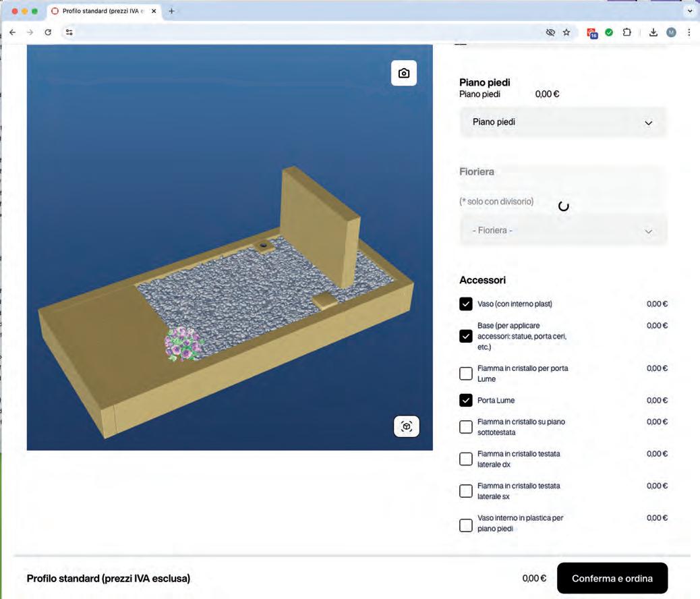Open the Piano piedi dropdown
Viewport: 700px width, 599px height.
(x=563, y=122)
